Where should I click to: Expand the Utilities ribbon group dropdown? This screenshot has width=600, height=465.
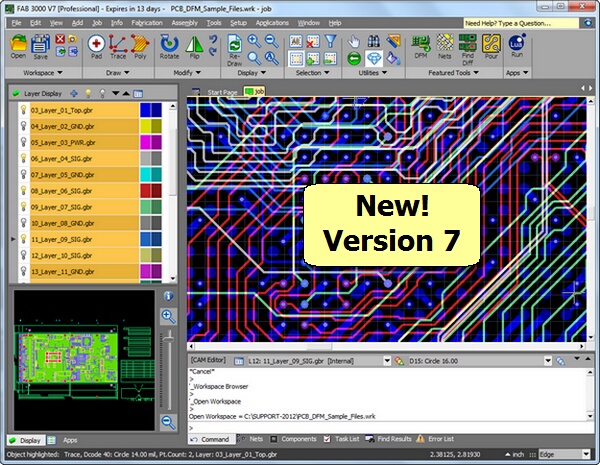click(x=384, y=73)
